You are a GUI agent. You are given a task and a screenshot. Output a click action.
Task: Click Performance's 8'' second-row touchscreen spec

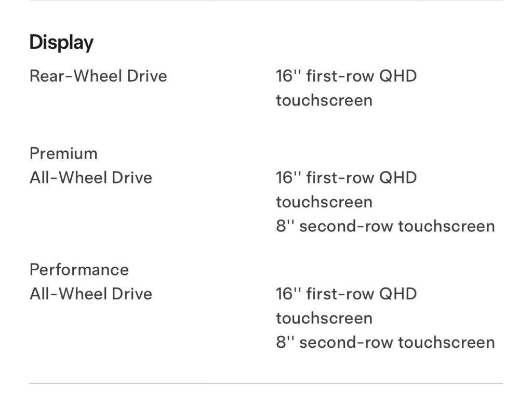click(385, 342)
